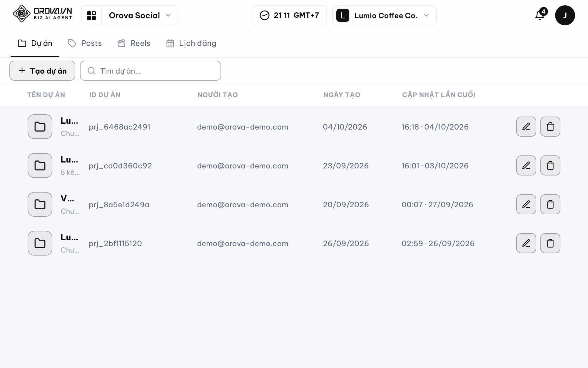Screen dimensions: 588x368
Task: Expand the Orova Social dropdown
Action: [x=140, y=15]
